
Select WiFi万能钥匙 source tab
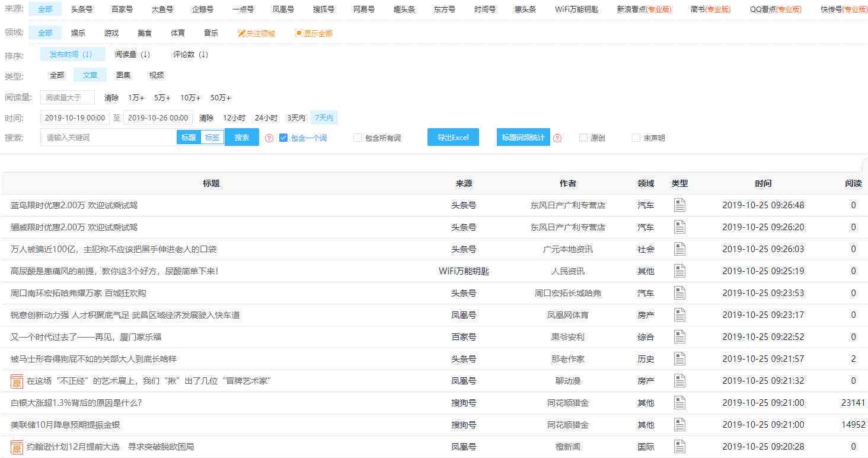coord(576,9)
